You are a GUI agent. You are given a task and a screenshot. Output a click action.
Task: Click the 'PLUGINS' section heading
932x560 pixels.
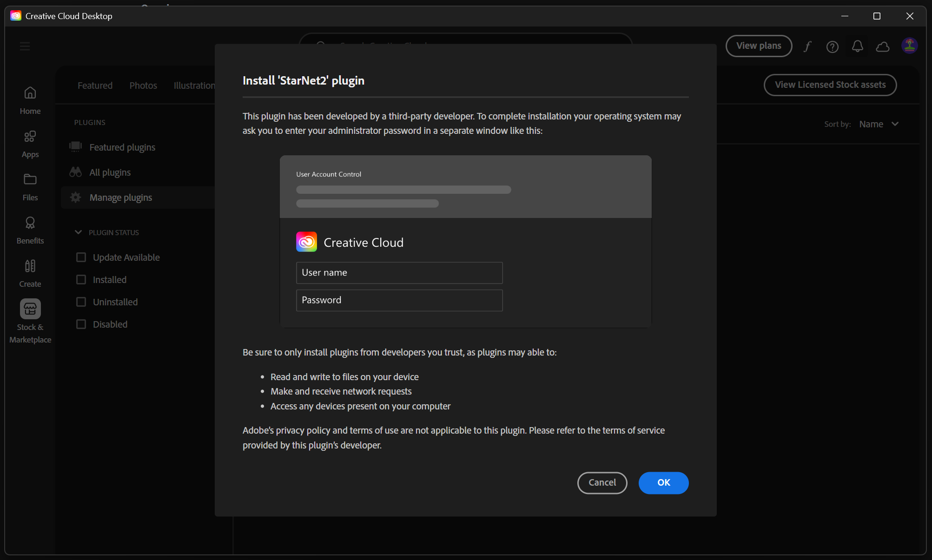[90, 122]
